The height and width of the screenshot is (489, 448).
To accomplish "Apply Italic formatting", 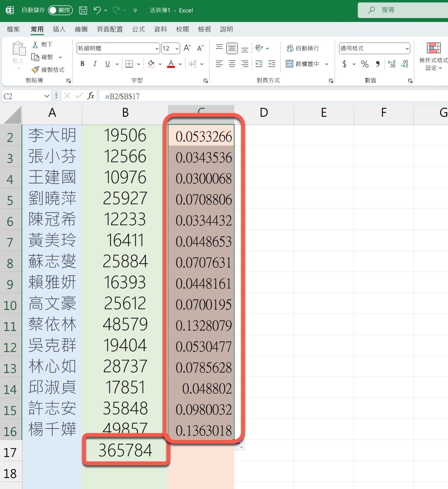I will (x=95, y=64).
